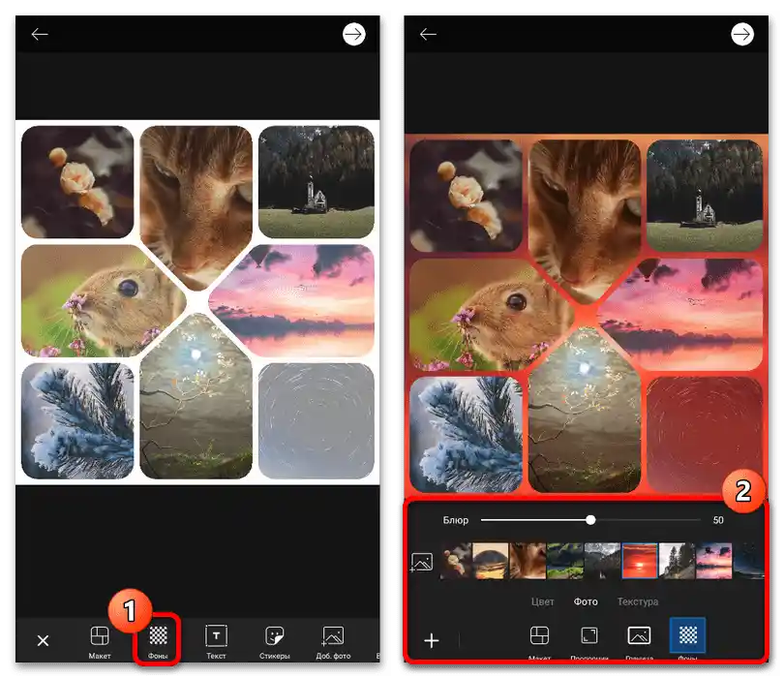This screenshot has width=784, height=678.
Task: Go back using arrow in left phone screen
Action: (x=40, y=34)
